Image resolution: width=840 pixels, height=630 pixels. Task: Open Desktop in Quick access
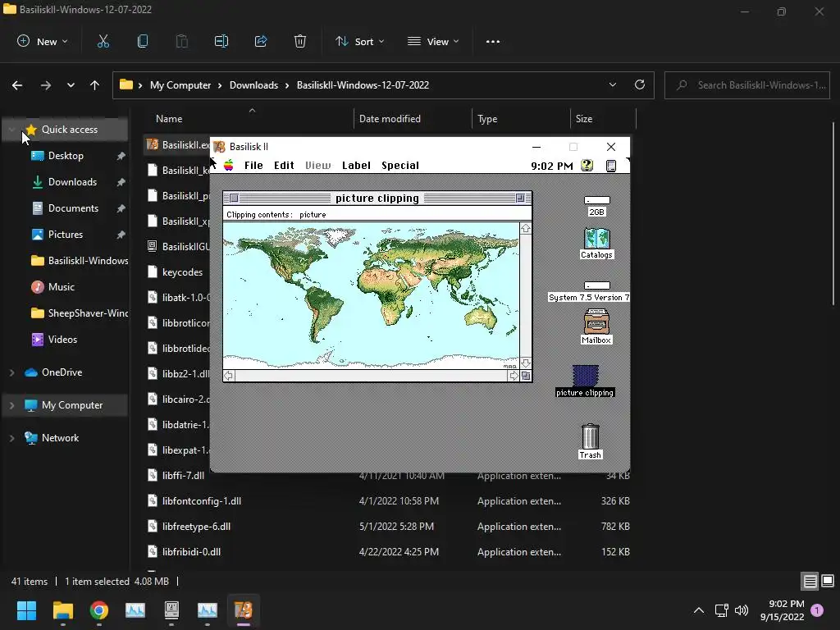coord(66,156)
